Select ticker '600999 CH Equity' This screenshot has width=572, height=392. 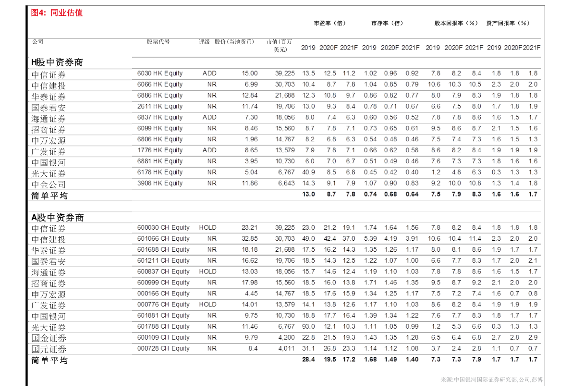pyautogui.click(x=163, y=282)
